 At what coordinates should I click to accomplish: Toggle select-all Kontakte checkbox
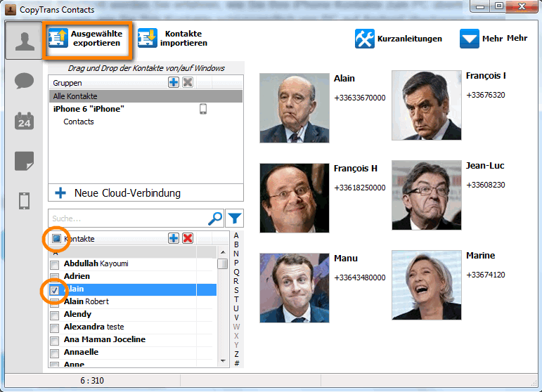point(56,238)
